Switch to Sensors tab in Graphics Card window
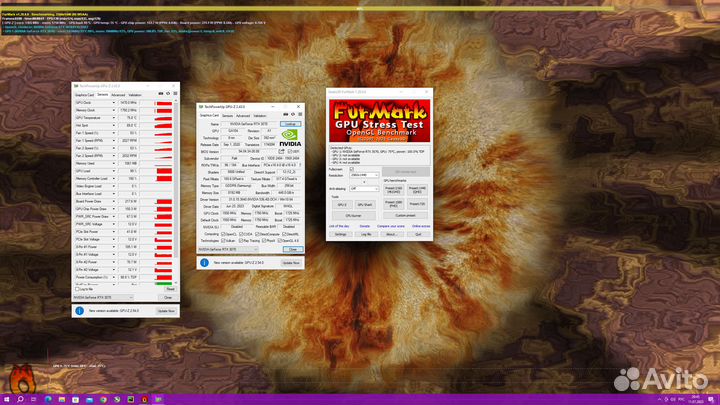Image resolution: width=720 pixels, height=405 pixels. (227, 116)
